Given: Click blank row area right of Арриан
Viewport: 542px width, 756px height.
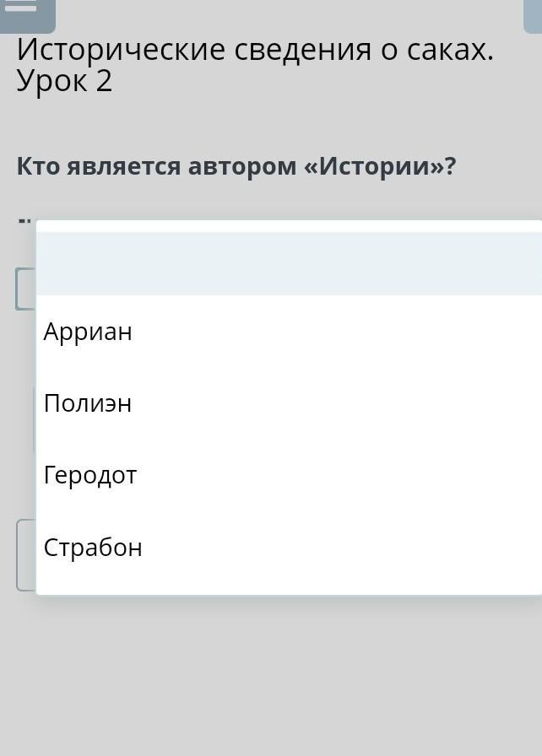Looking at the screenshot, I should [x=338, y=332].
